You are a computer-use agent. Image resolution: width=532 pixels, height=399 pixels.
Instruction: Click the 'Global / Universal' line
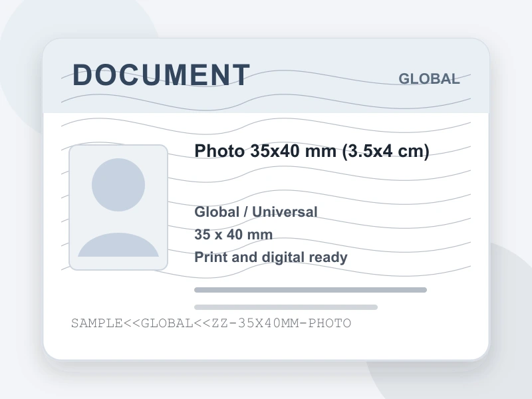click(256, 212)
